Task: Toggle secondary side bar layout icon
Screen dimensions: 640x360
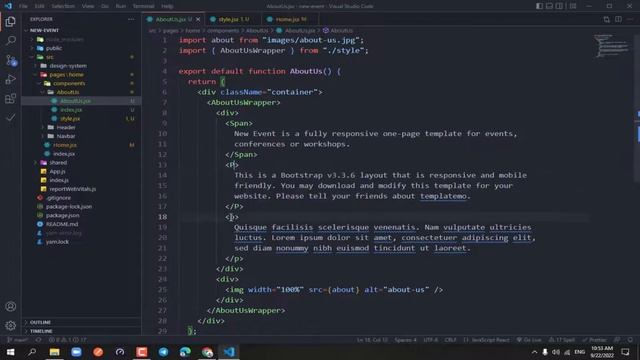Action: point(559,6)
